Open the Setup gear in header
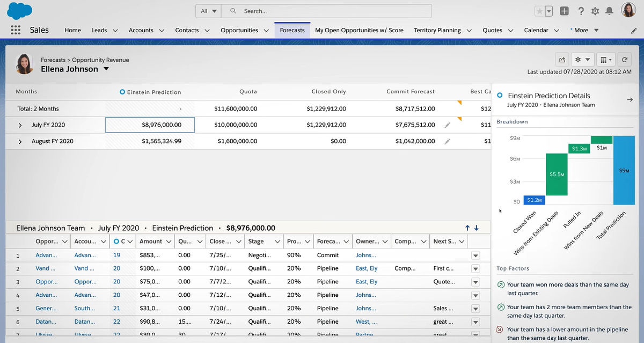Screen dimensions: 644x343 [x=595, y=11]
